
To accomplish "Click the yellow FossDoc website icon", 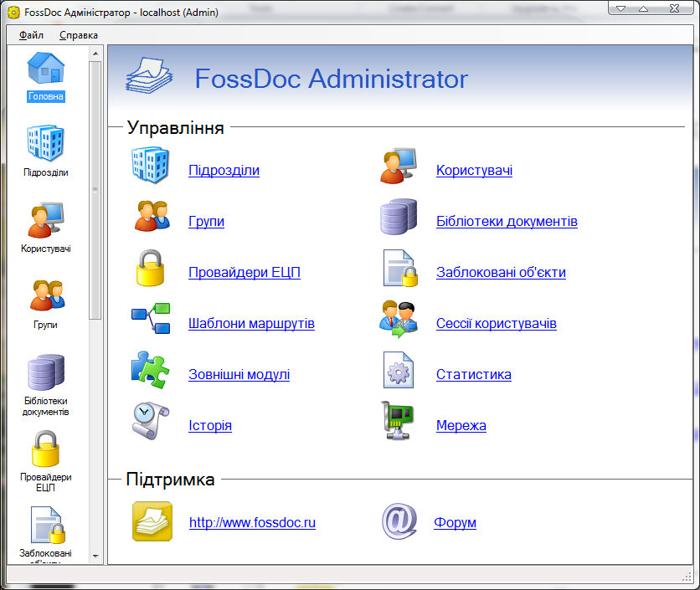I will [x=152, y=521].
